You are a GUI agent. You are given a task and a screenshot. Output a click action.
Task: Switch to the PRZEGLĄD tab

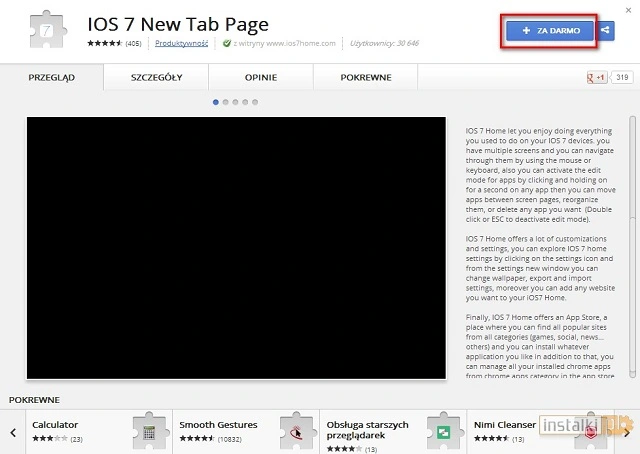[52, 77]
